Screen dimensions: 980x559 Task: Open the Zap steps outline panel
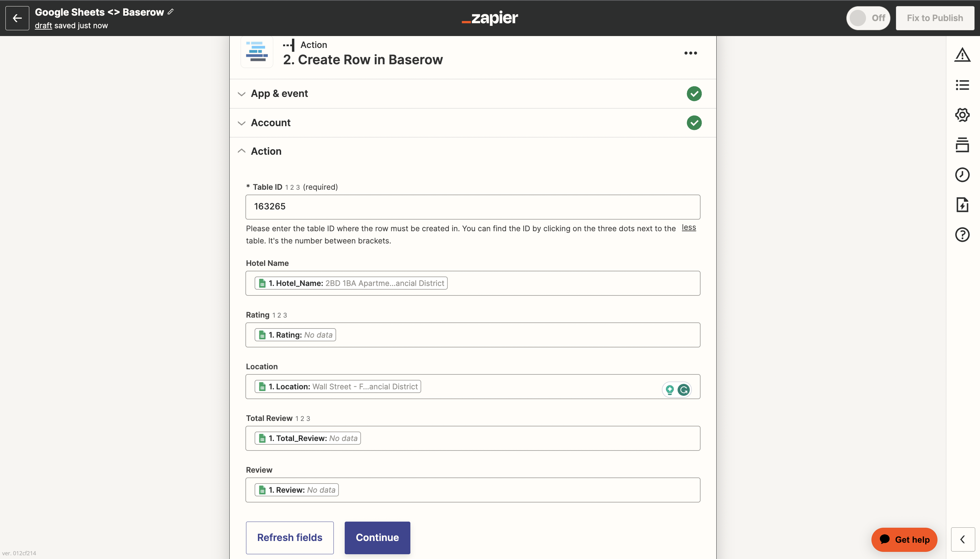click(962, 85)
